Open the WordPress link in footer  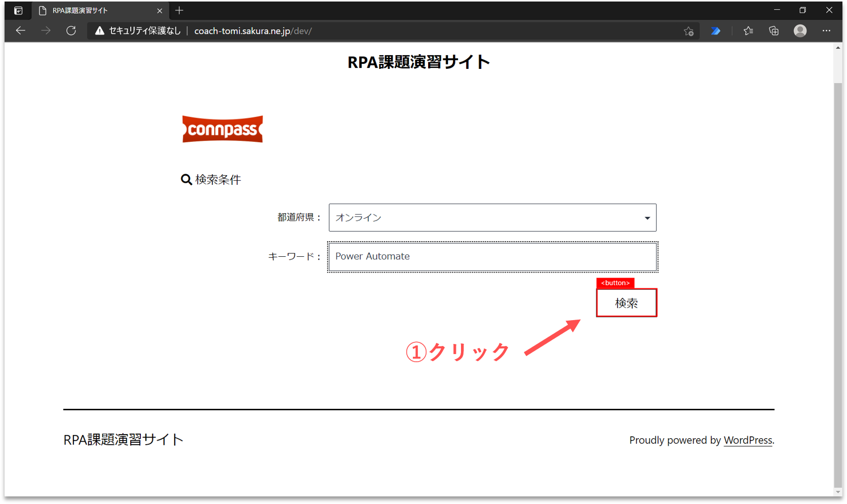(x=748, y=440)
